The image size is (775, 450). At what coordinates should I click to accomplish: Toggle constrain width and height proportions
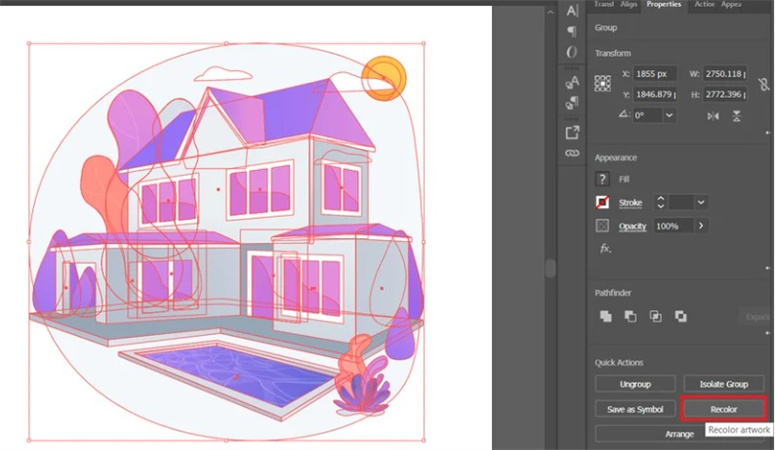(764, 84)
